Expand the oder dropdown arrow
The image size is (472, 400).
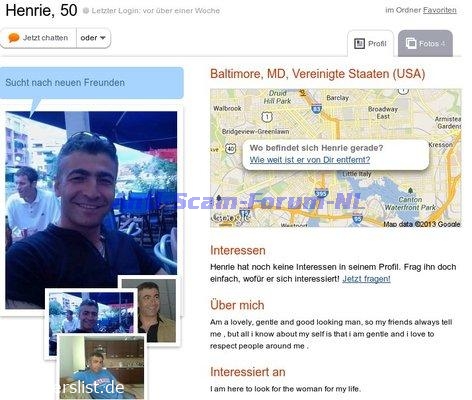[x=102, y=38]
